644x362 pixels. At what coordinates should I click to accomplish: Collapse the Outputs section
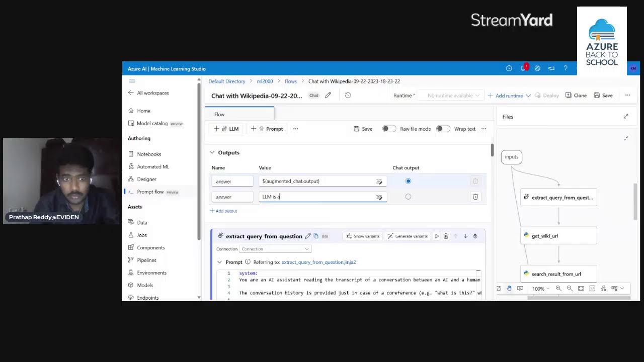click(212, 152)
